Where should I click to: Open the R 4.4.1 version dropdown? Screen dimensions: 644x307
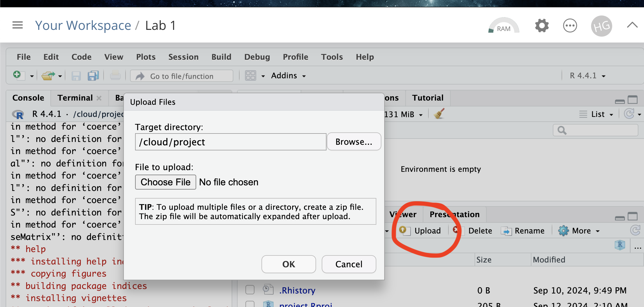(x=587, y=76)
